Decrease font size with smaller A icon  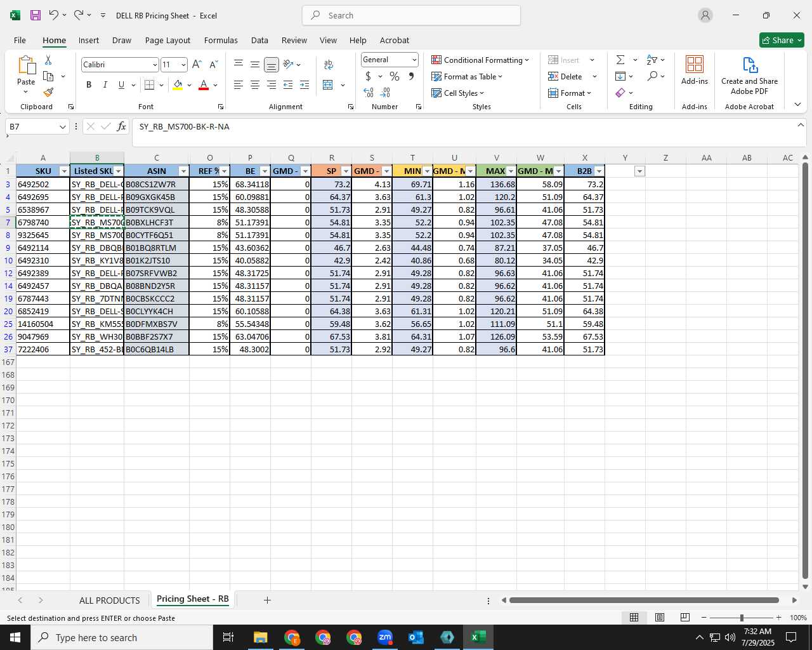(x=213, y=65)
